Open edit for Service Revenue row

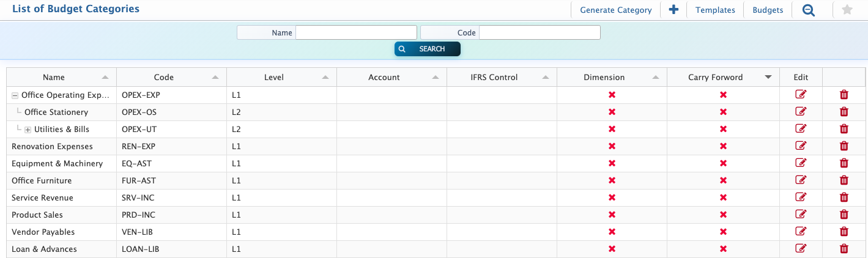pos(800,197)
